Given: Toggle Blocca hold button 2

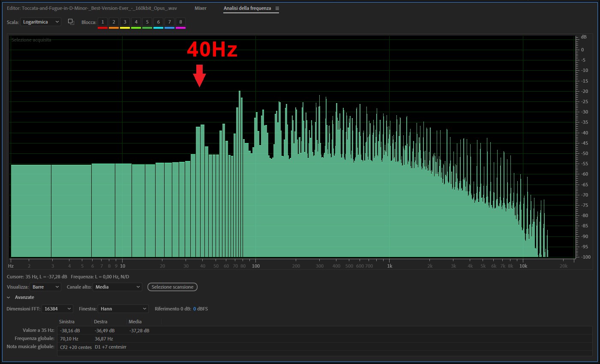Looking at the screenshot, I should (114, 22).
